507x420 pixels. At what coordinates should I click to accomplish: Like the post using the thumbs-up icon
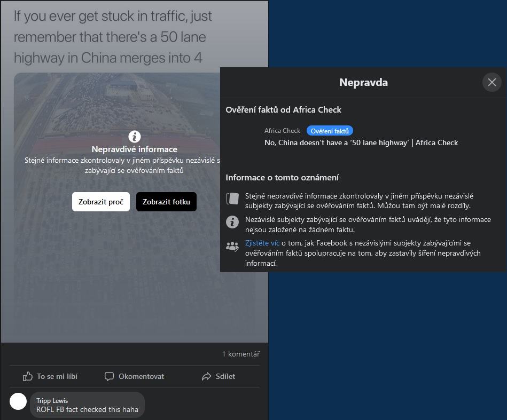28,376
